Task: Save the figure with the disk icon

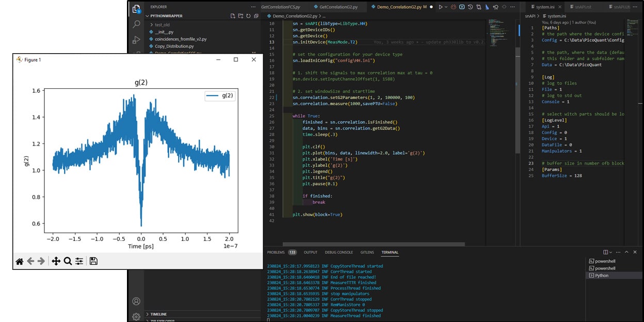Action: tap(93, 262)
